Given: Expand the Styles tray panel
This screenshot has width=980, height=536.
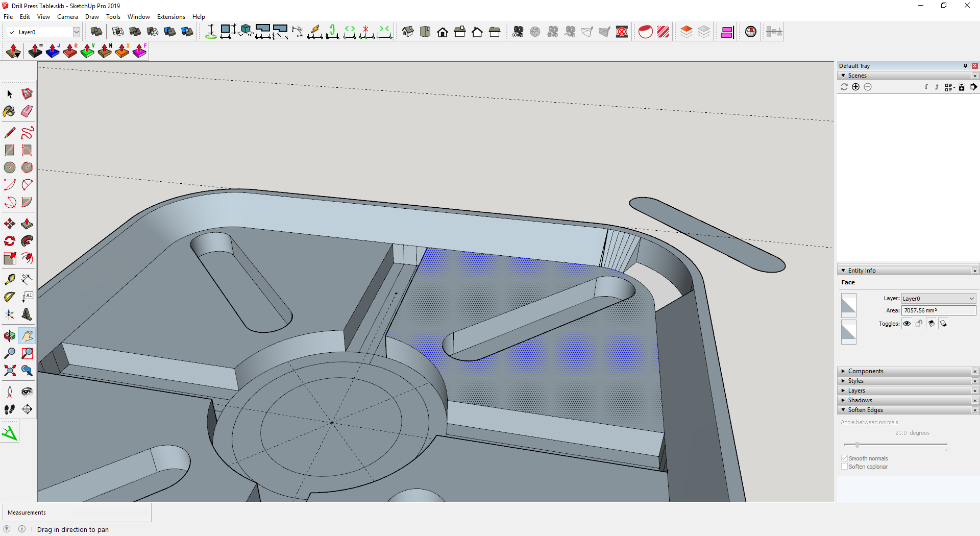Looking at the screenshot, I should [x=856, y=381].
